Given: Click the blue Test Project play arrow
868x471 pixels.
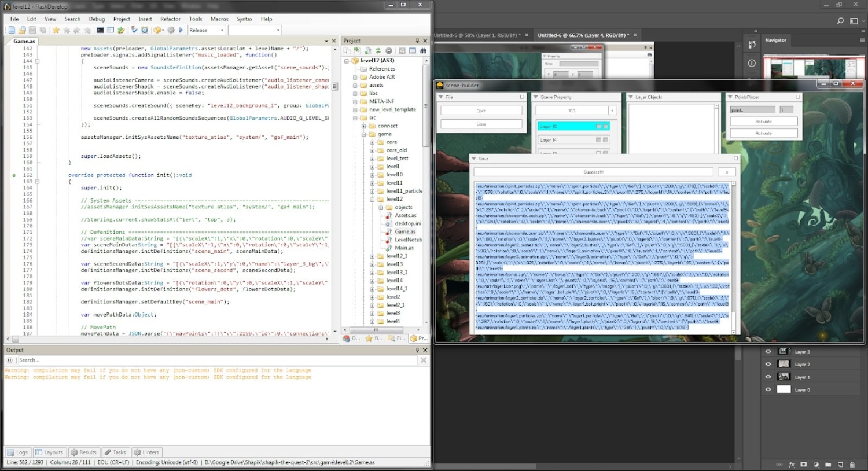Looking at the screenshot, I should [x=181, y=30].
